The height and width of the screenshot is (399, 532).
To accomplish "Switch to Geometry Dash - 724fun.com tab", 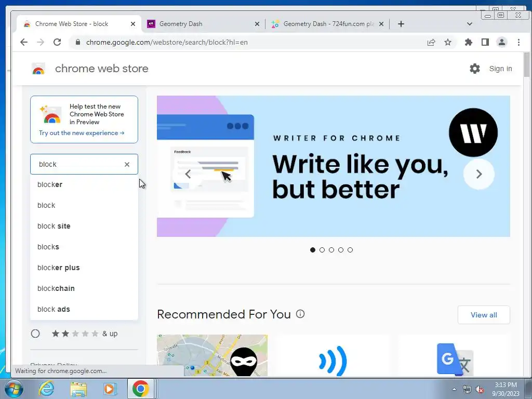I will 328,24.
